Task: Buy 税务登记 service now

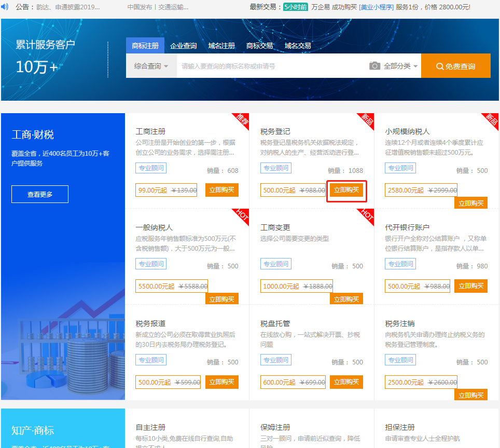Action: pyautogui.click(x=346, y=191)
